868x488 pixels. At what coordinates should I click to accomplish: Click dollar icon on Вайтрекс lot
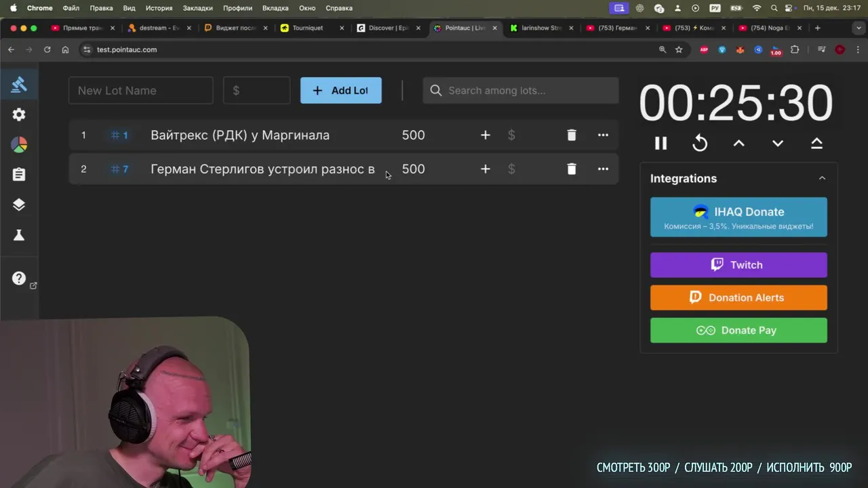coord(511,135)
